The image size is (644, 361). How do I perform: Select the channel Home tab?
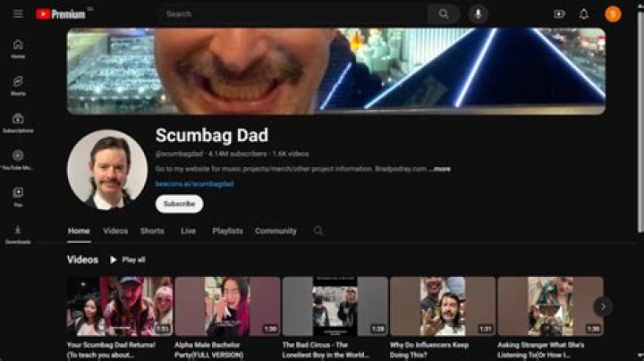click(79, 231)
